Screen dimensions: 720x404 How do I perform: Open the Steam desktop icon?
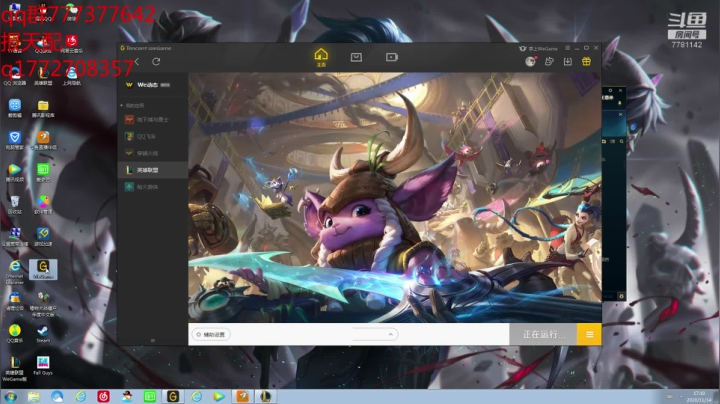(x=43, y=333)
